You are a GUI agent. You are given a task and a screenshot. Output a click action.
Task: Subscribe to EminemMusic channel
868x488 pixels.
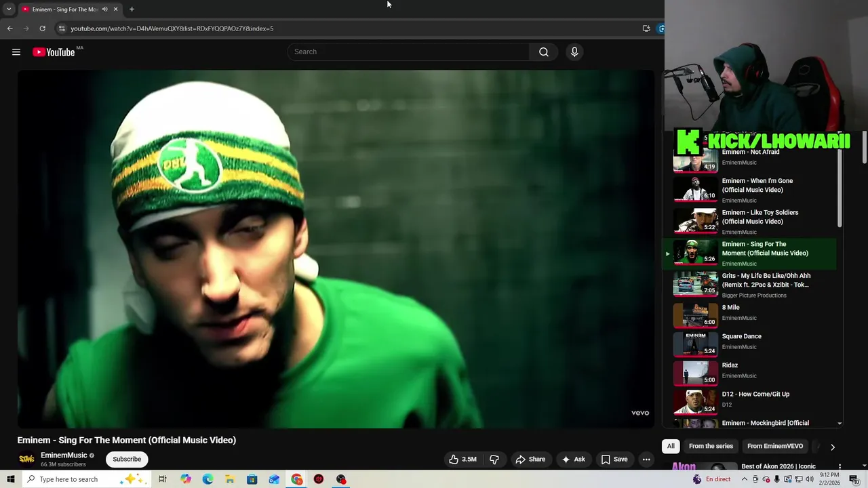pyautogui.click(x=127, y=459)
